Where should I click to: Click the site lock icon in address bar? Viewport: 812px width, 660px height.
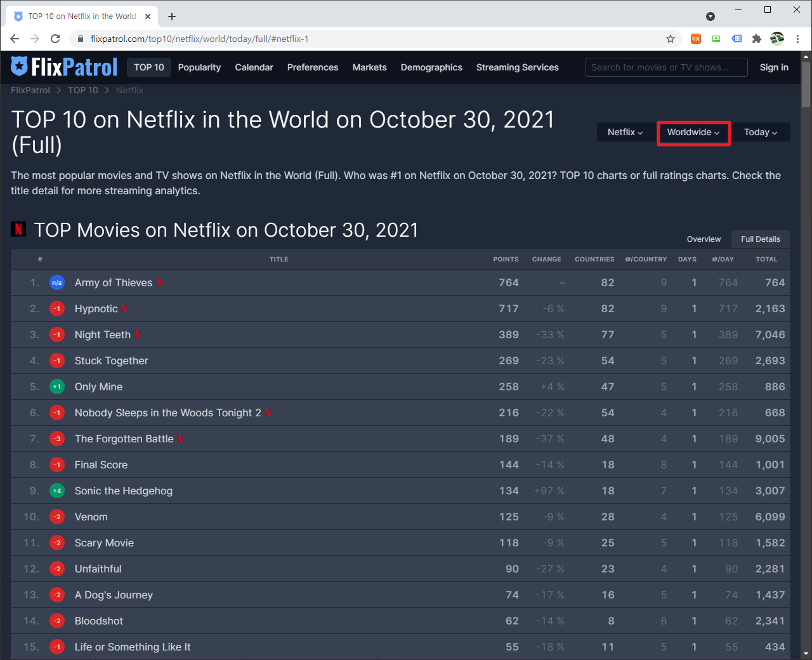click(x=81, y=39)
